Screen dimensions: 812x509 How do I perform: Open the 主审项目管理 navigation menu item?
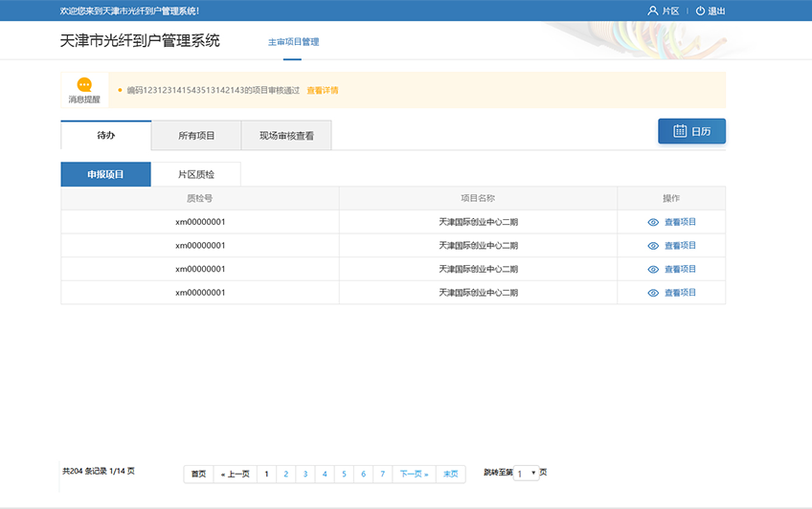click(293, 42)
